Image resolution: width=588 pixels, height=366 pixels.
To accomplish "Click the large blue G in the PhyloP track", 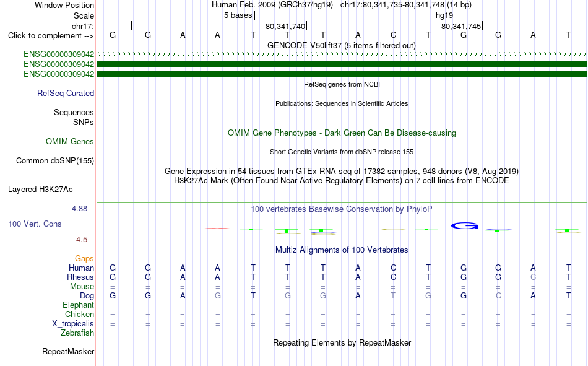I will click(x=464, y=225).
